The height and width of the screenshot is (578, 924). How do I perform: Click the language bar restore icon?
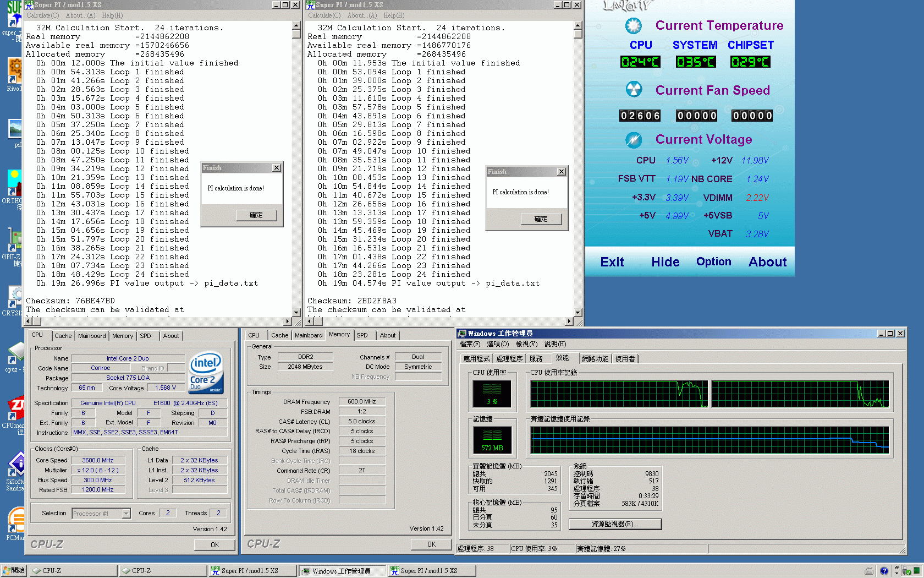coord(897,568)
